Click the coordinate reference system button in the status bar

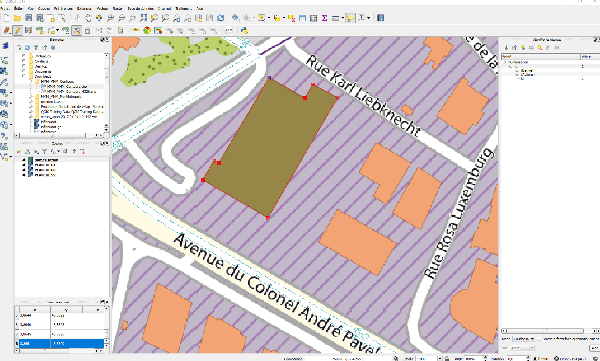(570, 359)
